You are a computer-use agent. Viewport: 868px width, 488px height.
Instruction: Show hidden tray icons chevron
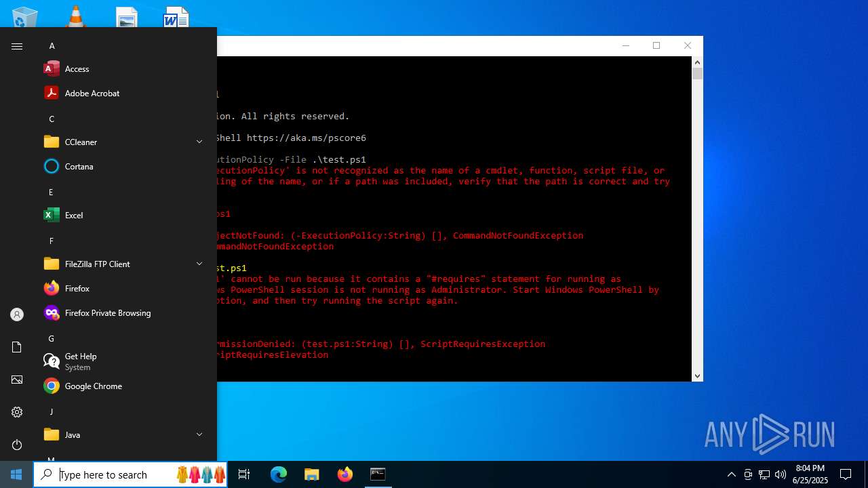[x=731, y=474]
